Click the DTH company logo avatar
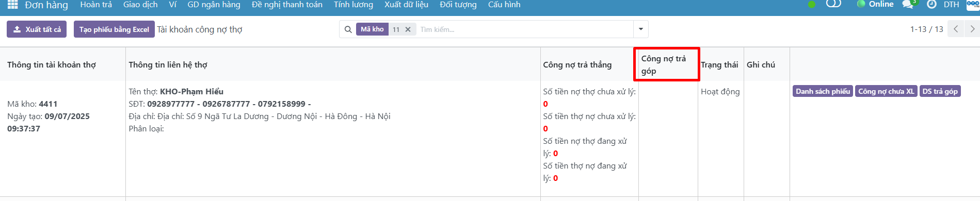 coord(973,4)
